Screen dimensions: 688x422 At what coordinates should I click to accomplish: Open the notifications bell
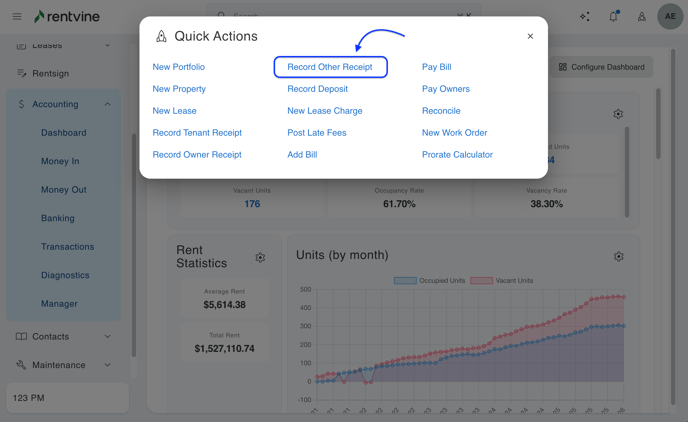tap(613, 16)
